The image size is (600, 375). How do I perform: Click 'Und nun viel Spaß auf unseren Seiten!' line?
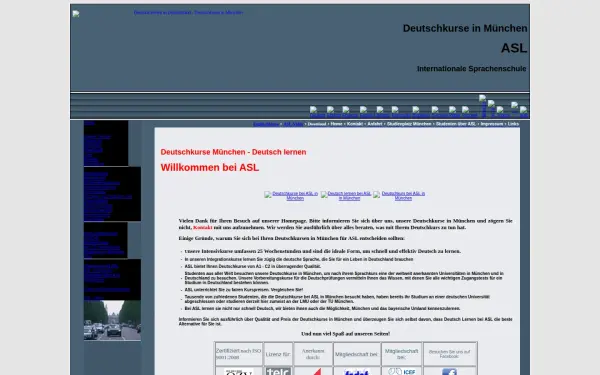(x=346, y=334)
